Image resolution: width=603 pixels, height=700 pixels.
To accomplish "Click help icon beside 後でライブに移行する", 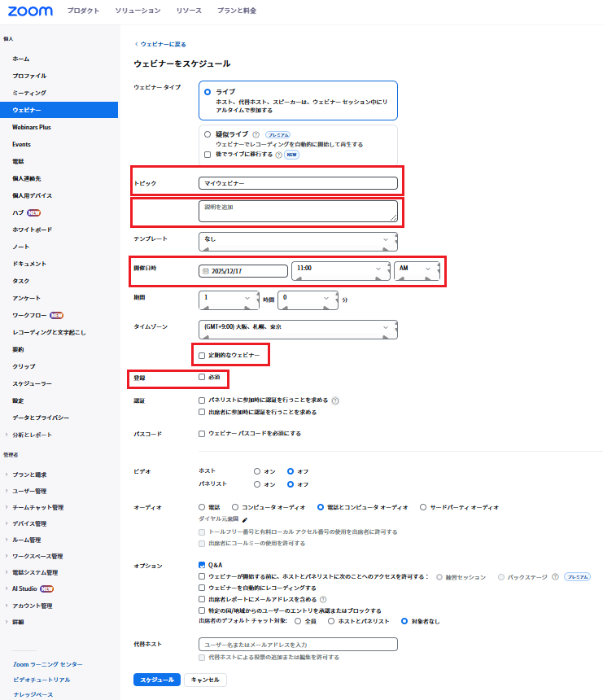I will 278,154.
